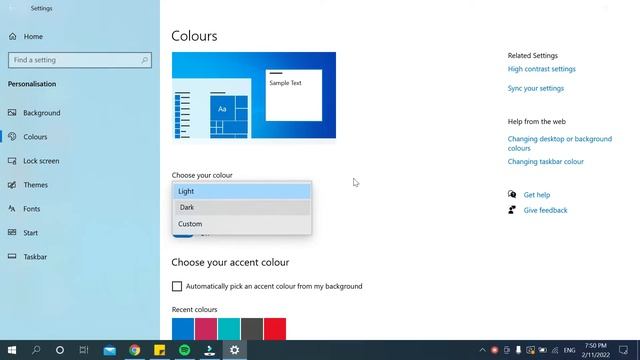Choose Custom colour mode option

pos(242,224)
